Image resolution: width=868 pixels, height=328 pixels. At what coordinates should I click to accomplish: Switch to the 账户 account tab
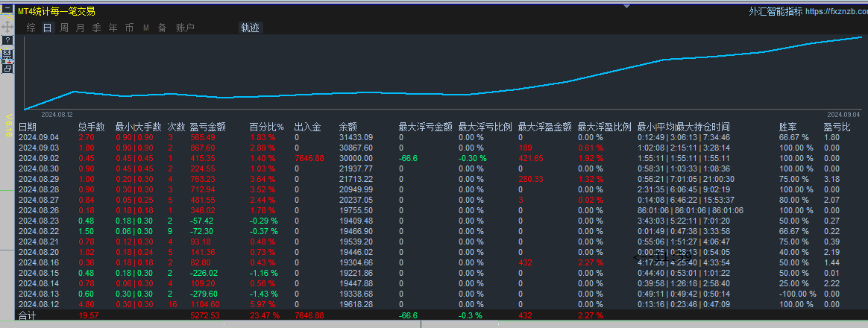[185, 28]
